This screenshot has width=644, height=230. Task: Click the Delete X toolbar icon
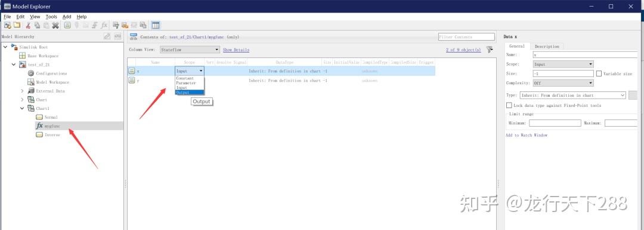(x=55, y=26)
